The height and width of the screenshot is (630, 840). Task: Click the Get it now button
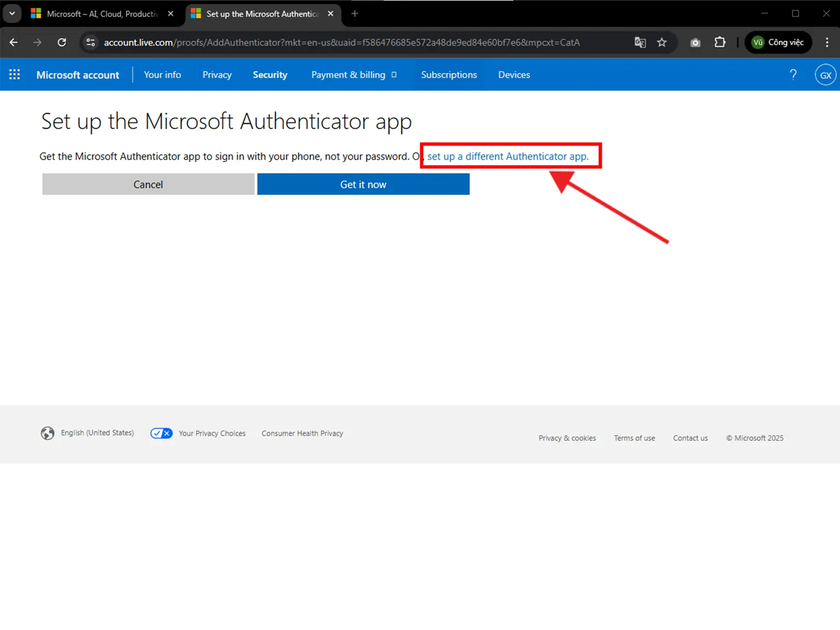(363, 184)
